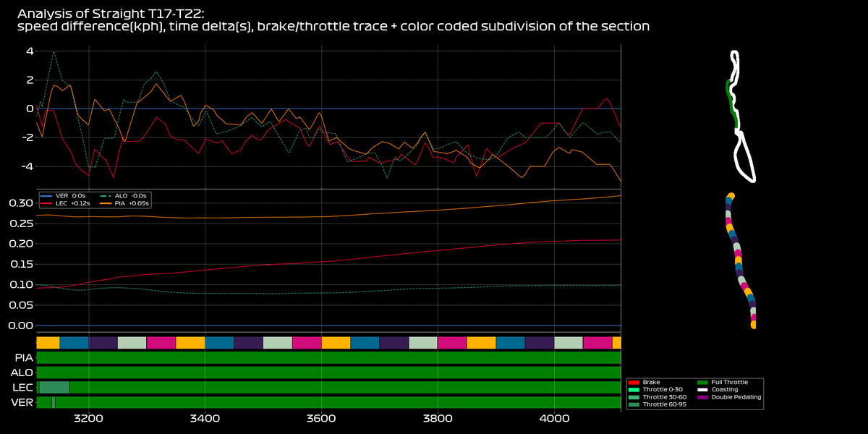Click the 4000 distance axis tick label

click(554, 418)
